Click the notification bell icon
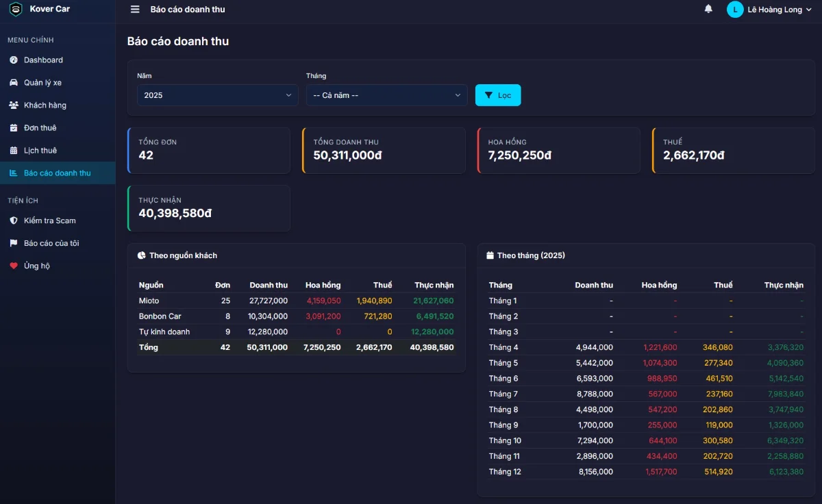This screenshot has height=504, width=822. [708, 9]
